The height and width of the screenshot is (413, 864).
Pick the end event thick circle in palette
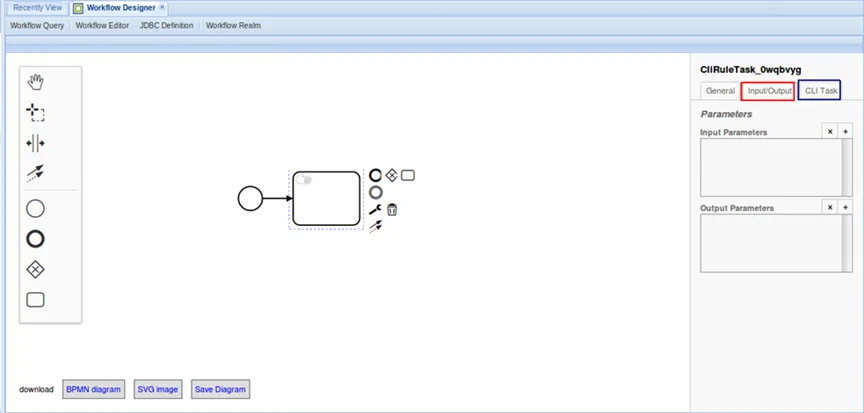coord(35,239)
